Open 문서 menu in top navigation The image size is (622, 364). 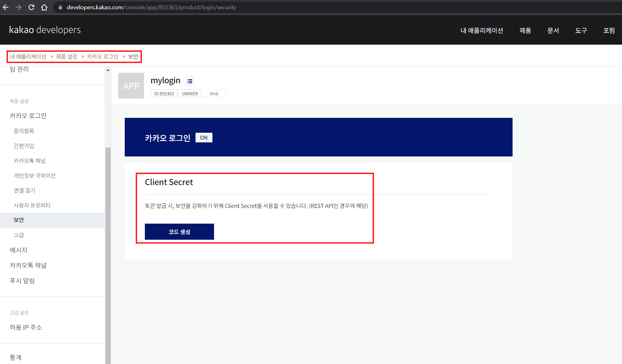553,31
